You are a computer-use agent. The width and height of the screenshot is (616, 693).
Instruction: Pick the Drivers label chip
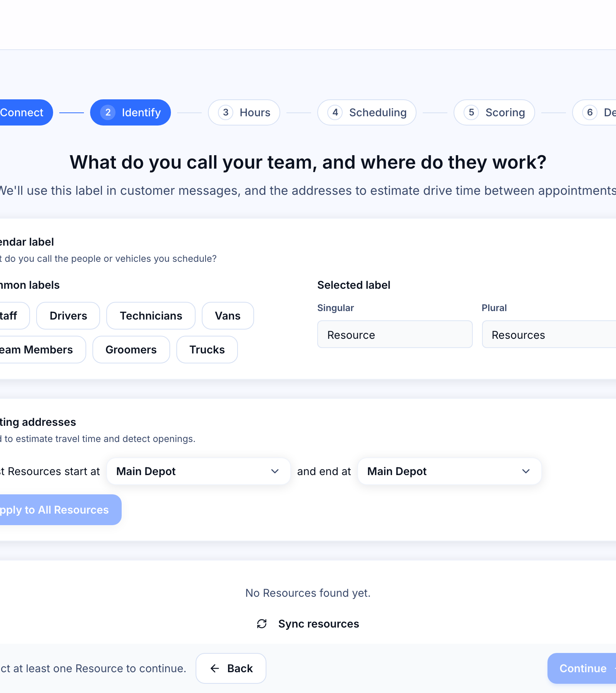click(x=68, y=316)
